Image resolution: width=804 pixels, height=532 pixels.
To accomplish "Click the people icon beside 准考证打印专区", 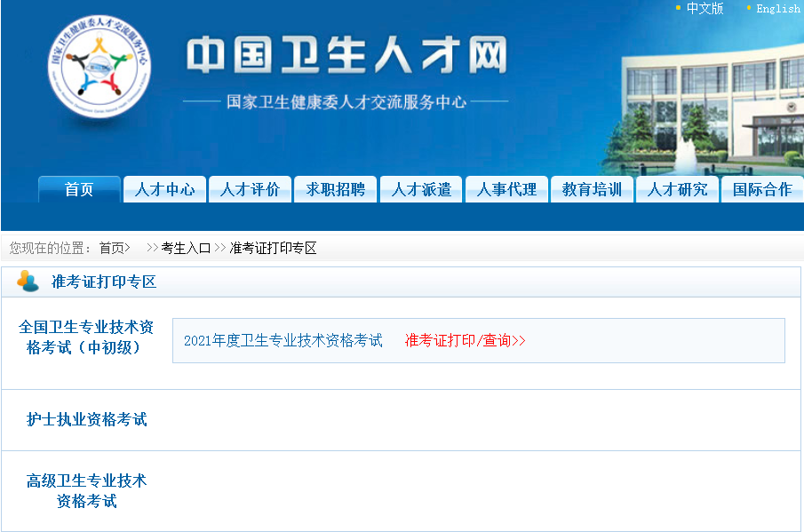I will [28, 281].
